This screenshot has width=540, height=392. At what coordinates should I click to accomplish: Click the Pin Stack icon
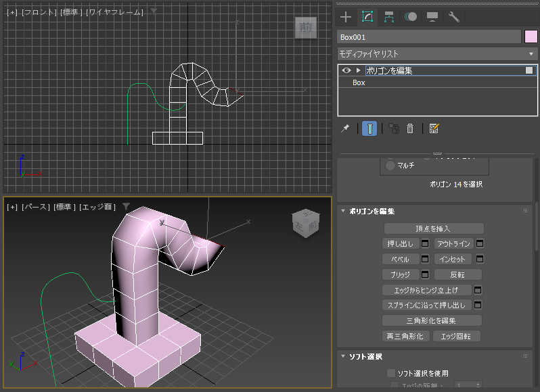(345, 128)
